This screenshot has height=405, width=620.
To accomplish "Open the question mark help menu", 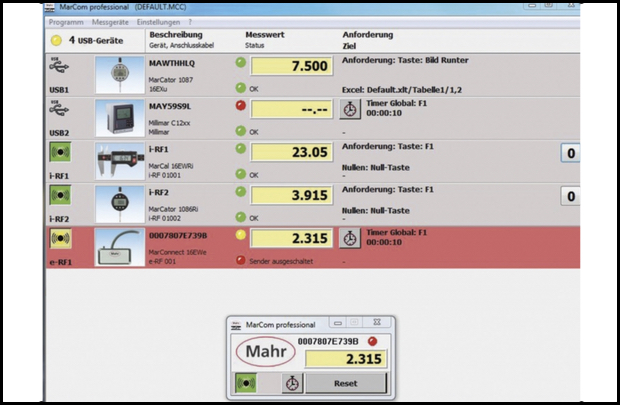I will click(190, 22).
